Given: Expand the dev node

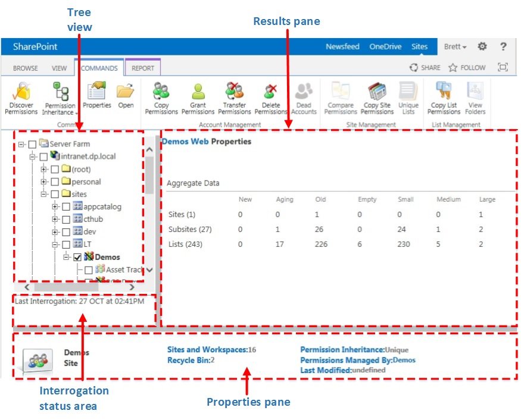Looking at the screenshot, I should pyautogui.click(x=55, y=232).
